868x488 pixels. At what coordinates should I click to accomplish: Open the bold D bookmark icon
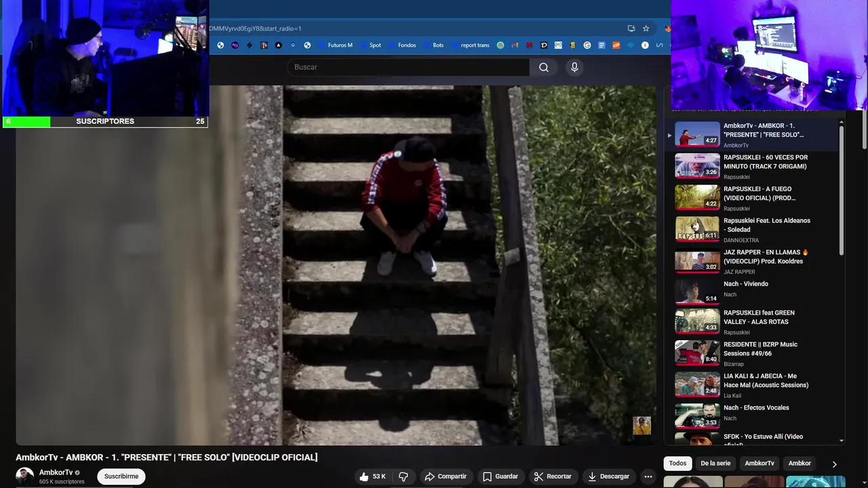point(544,45)
